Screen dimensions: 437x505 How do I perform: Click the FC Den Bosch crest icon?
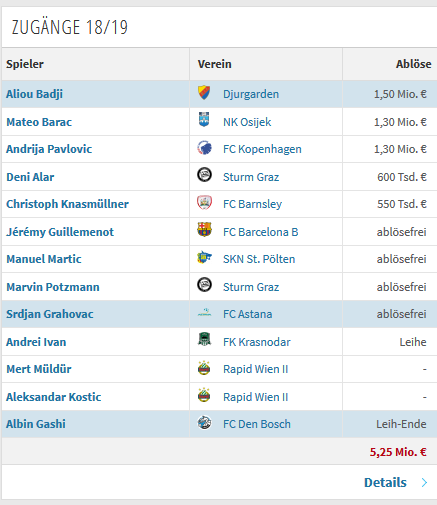point(204,422)
